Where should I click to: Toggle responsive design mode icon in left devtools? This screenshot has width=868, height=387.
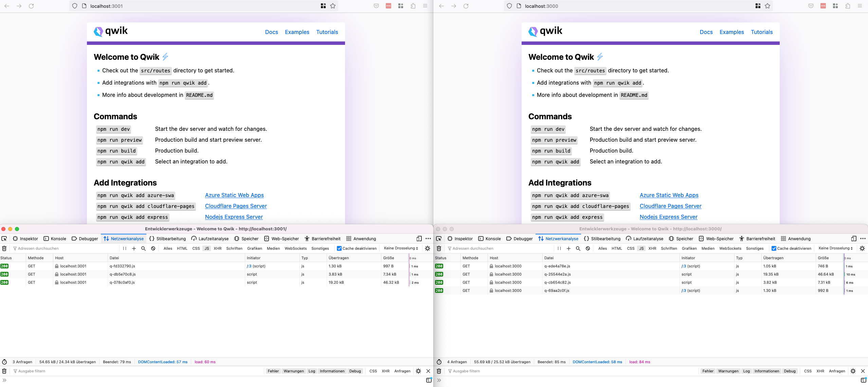coord(419,239)
